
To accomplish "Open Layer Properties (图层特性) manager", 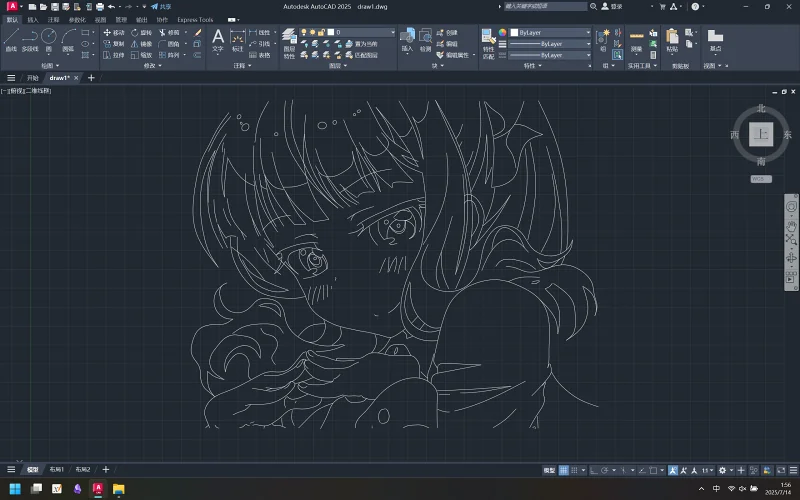I will [x=289, y=43].
